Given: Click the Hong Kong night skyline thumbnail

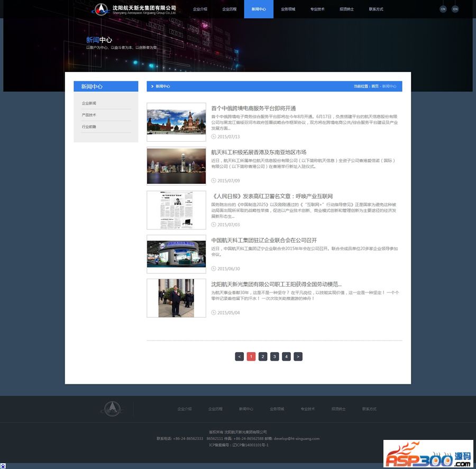Looking at the screenshot, I should 176,166.
